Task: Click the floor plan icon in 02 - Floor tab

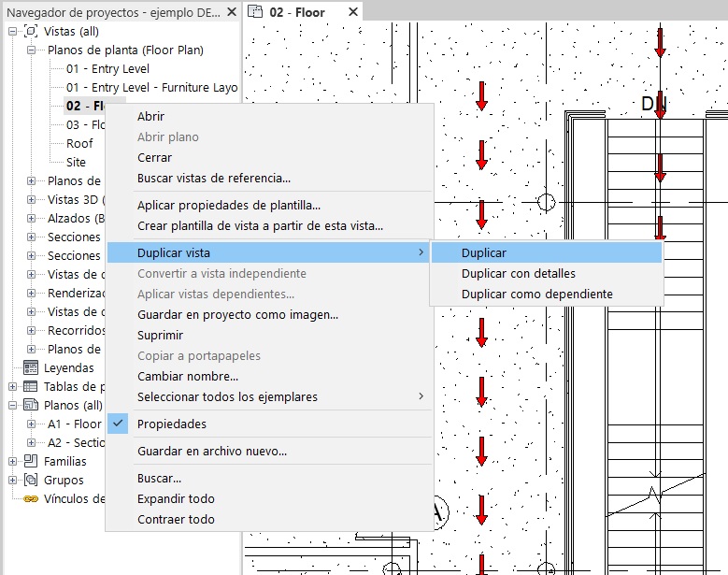Action: [256, 12]
